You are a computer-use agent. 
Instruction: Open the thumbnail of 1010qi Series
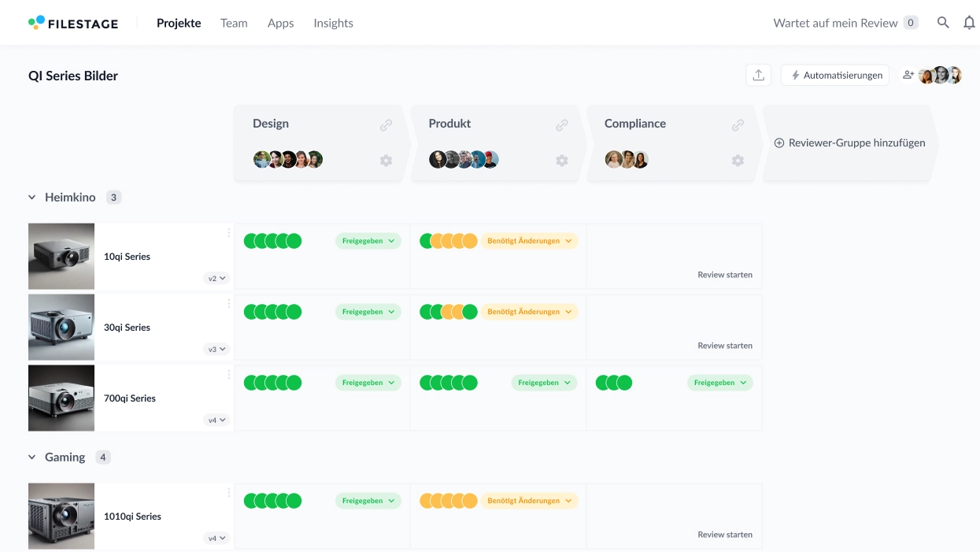pyautogui.click(x=61, y=516)
